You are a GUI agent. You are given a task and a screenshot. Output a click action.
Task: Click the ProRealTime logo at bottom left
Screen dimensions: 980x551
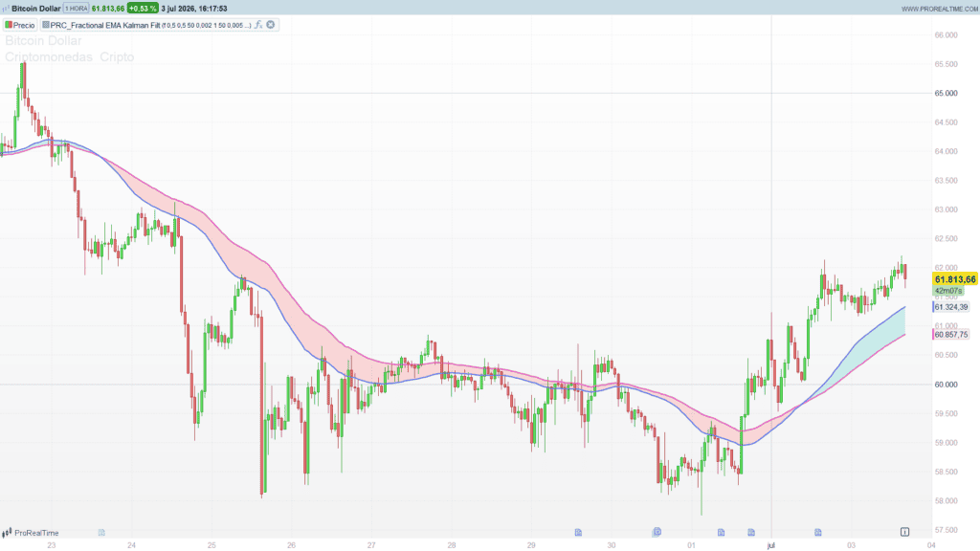click(31, 533)
